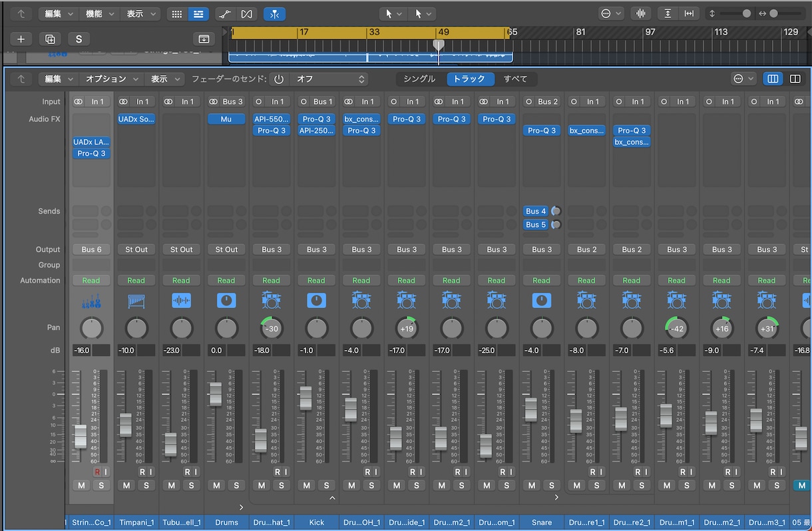Solo the Snare channel
The width and height of the screenshot is (812, 531).
[551, 485]
